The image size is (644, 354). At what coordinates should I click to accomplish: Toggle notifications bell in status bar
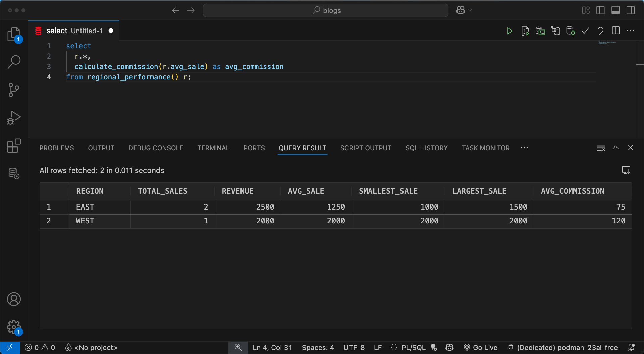pos(631,348)
